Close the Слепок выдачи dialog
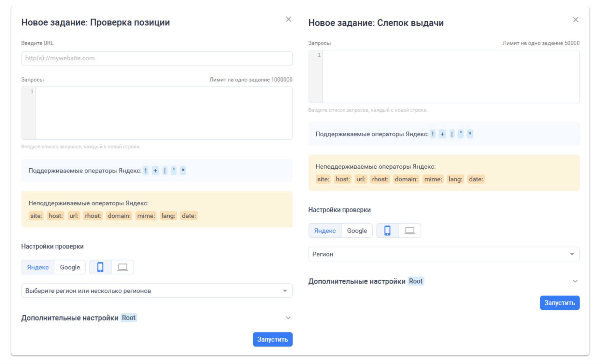The image size is (602, 364). [x=576, y=20]
